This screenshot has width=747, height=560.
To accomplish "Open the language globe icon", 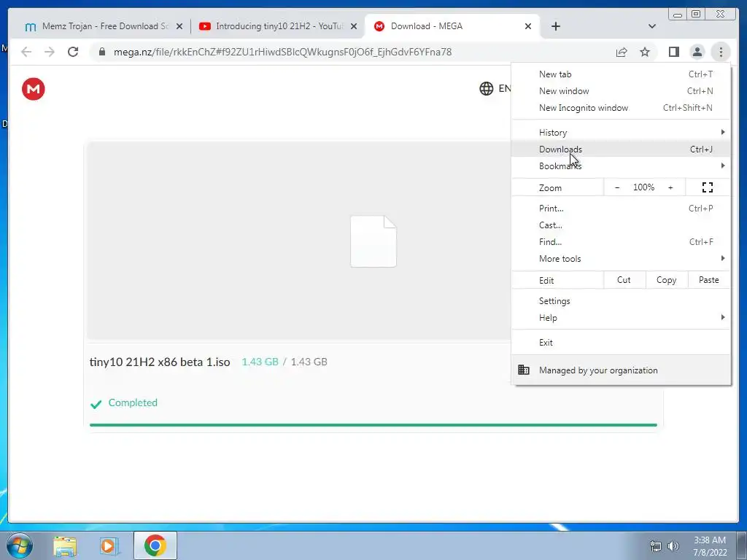I will pyautogui.click(x=486, y=88).
